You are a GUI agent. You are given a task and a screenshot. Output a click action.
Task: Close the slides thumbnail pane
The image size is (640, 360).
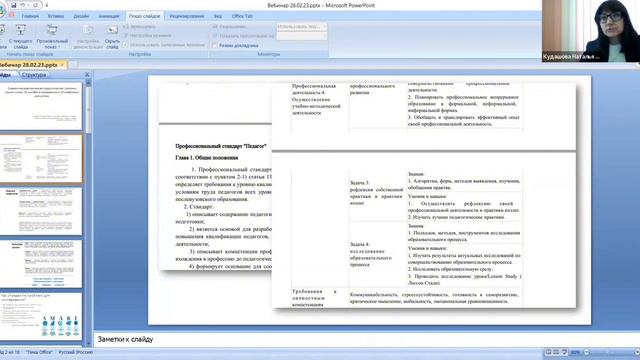(87, 75)
